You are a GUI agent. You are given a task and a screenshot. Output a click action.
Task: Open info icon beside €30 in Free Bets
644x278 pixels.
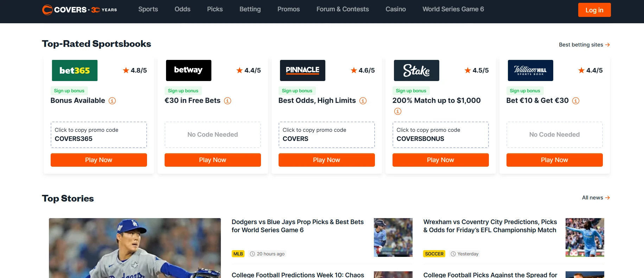(228, 101)
